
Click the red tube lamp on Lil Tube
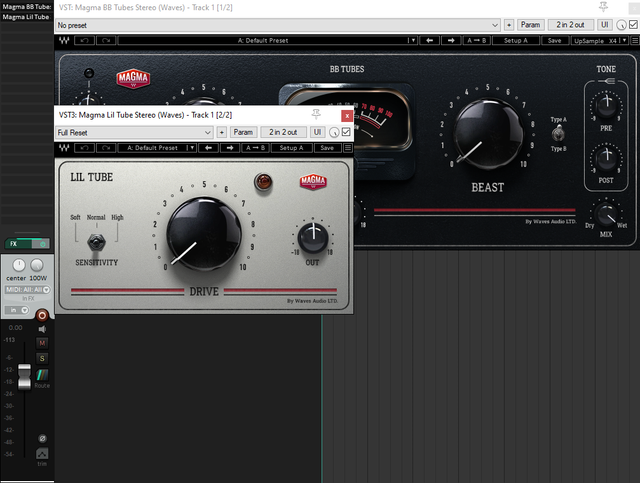click(x=263, y=182)
